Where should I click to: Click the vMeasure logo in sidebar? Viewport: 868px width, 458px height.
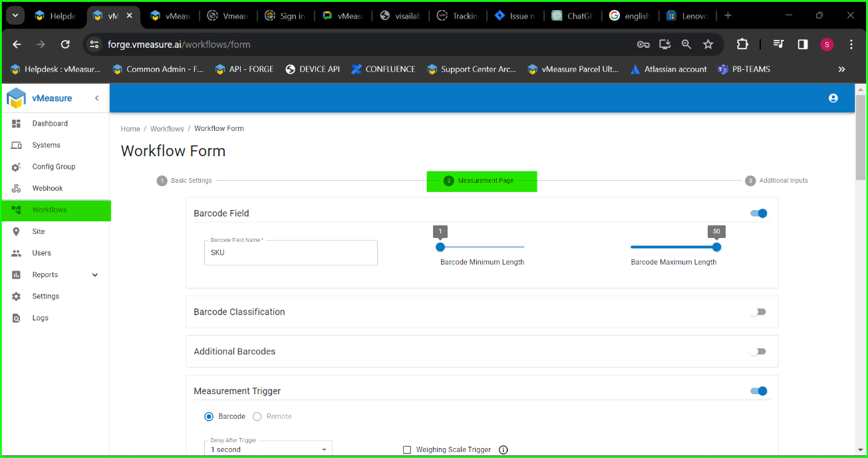pyautogui.click(x=16, y=98)
